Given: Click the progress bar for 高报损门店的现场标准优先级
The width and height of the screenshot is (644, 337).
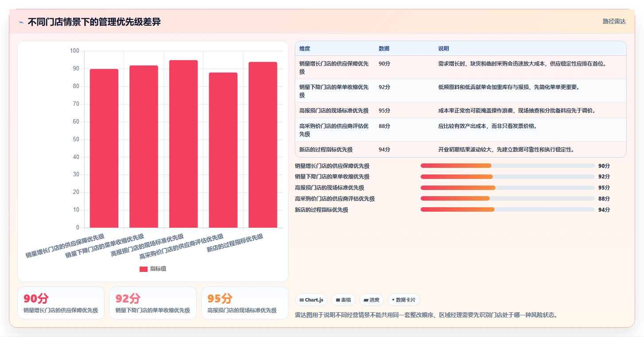Looking at the screenshot, I should click(507, 188).
